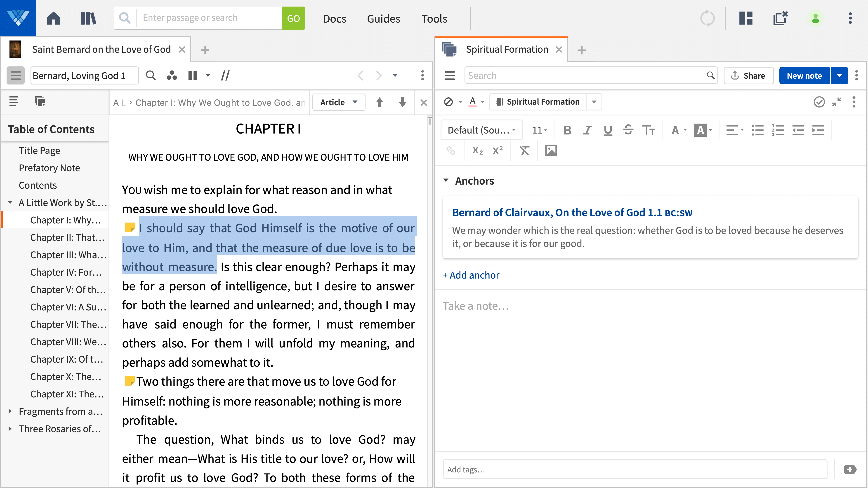Show the table of contents view icon

click(14, 101)
